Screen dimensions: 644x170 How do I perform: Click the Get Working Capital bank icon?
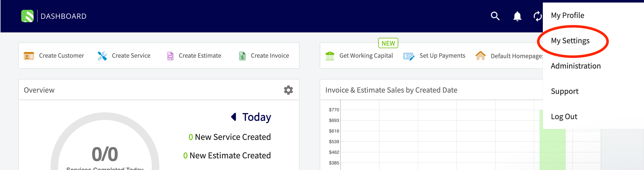pyautogui.click(x=330, y=56)
